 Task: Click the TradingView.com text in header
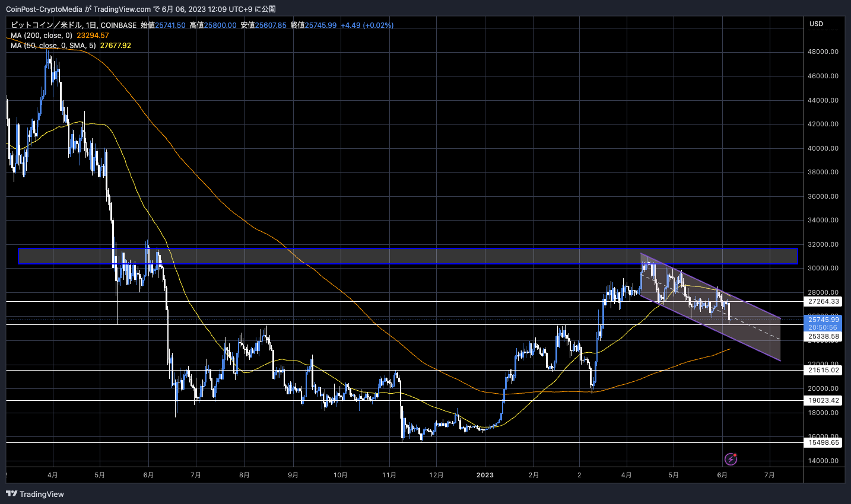(122, 9)
